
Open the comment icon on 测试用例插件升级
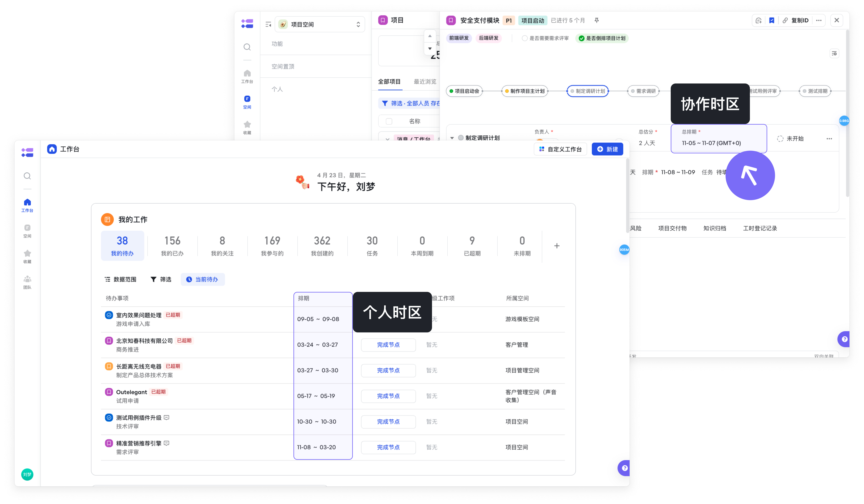(167, 417)
